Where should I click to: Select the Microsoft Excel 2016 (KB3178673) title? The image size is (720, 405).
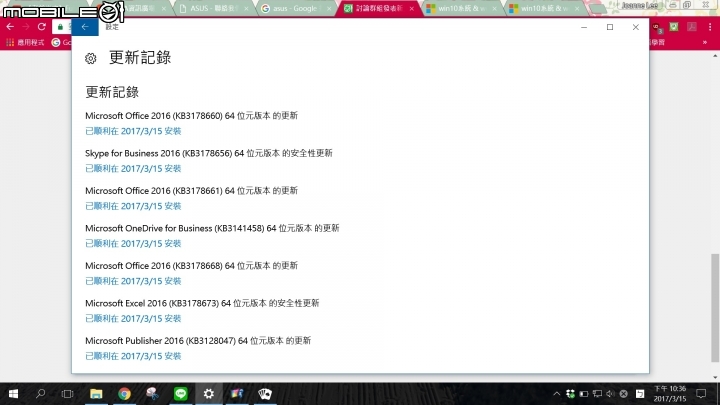(202, 304)
